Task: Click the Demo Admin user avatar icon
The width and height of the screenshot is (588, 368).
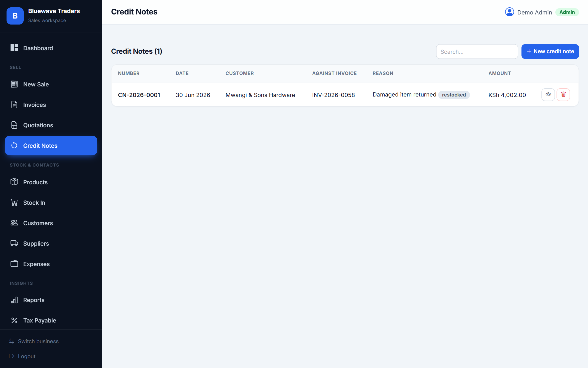Action: tap(509, 12)
